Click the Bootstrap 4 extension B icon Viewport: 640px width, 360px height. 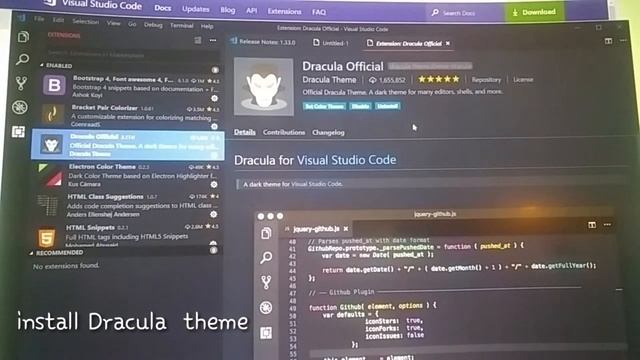54,85
